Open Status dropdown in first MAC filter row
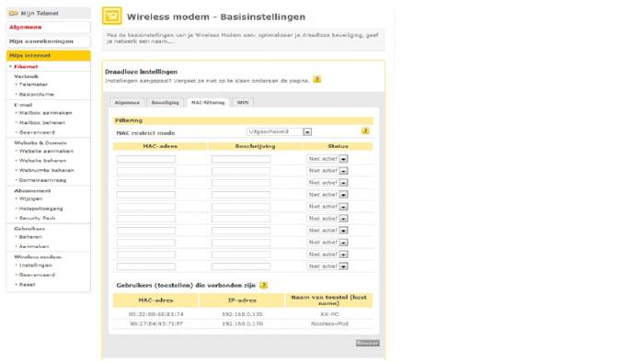644x362 pixels. (x=328, y=159)
